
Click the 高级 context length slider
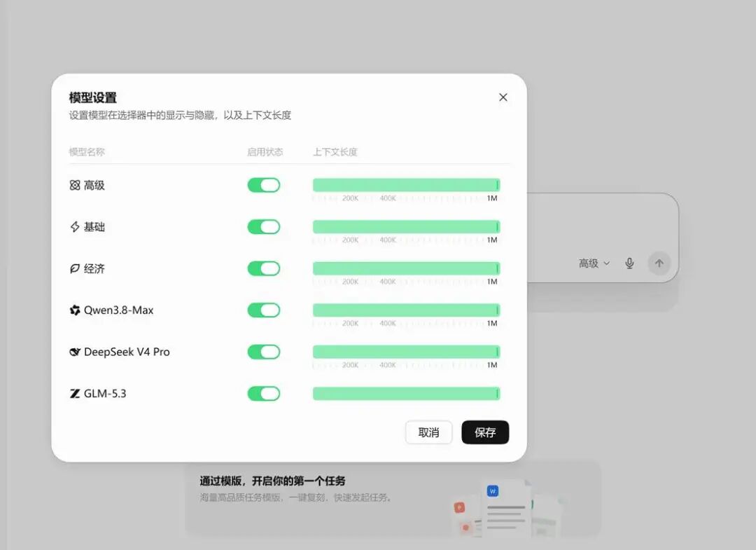(x=407, y=185)
